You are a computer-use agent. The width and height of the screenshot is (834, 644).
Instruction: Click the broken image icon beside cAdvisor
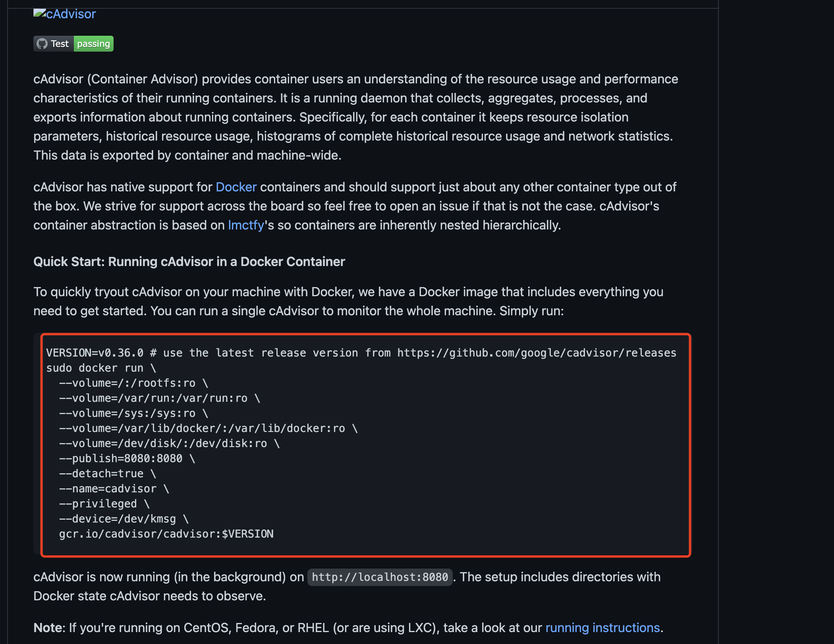click(39, 13)
